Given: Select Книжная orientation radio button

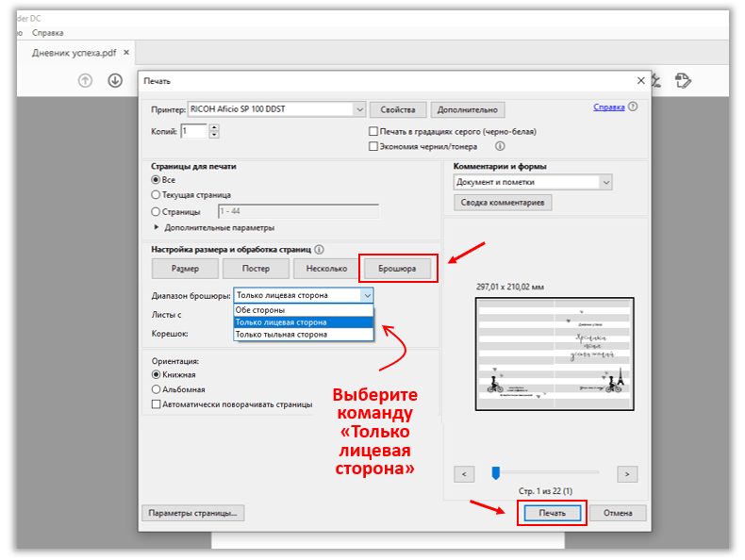Looking at the screenshot, I should pyautogui.click(x=156, y=375).
